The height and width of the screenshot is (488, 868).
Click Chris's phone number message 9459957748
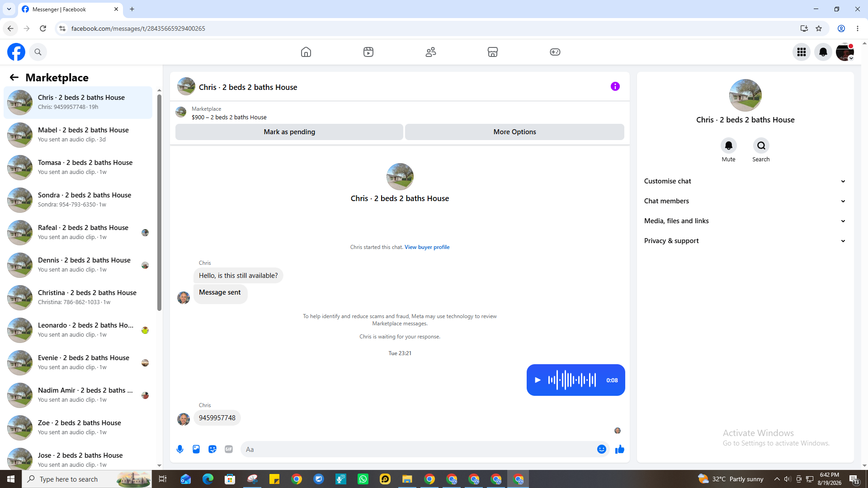pos(217,418)
